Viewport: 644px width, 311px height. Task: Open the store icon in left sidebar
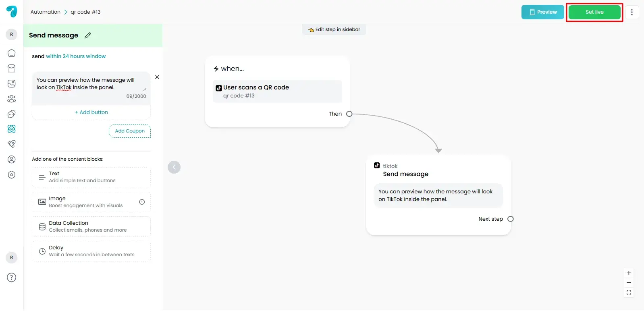12,68
